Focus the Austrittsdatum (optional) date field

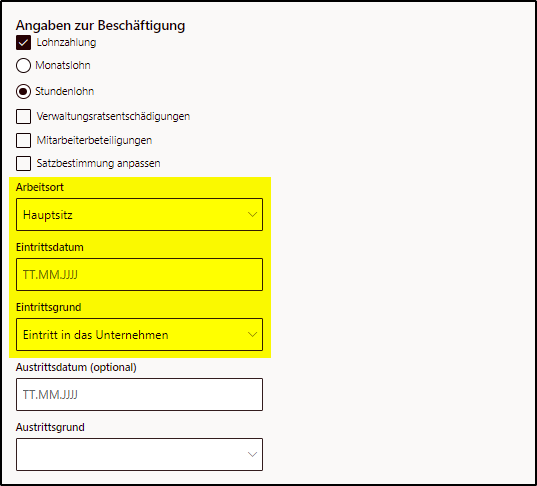139,395
